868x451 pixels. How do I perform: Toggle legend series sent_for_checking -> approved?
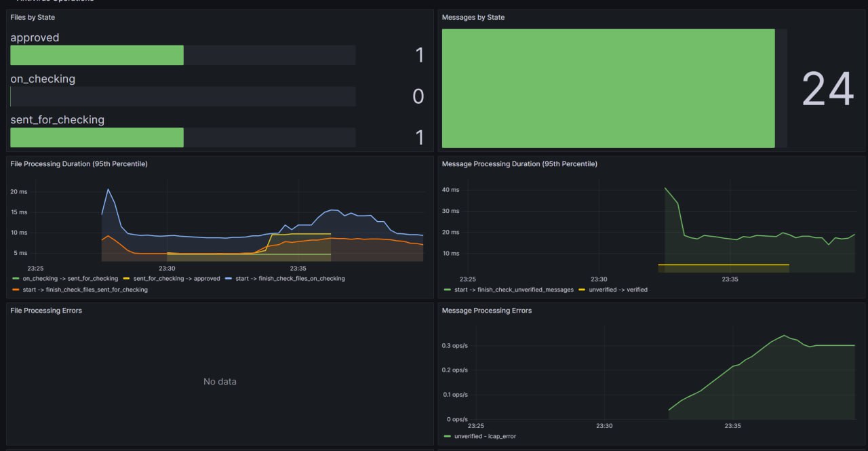point(177,279)
